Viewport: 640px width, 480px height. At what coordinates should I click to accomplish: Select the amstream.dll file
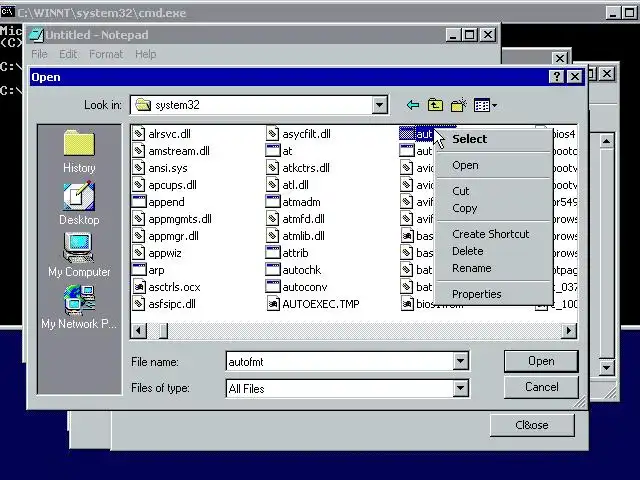tap(171, 151)
